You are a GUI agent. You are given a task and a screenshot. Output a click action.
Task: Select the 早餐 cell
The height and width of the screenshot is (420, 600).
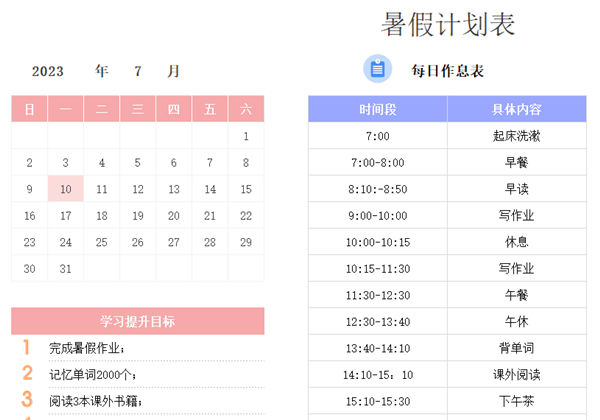click(x=517, y=163)
